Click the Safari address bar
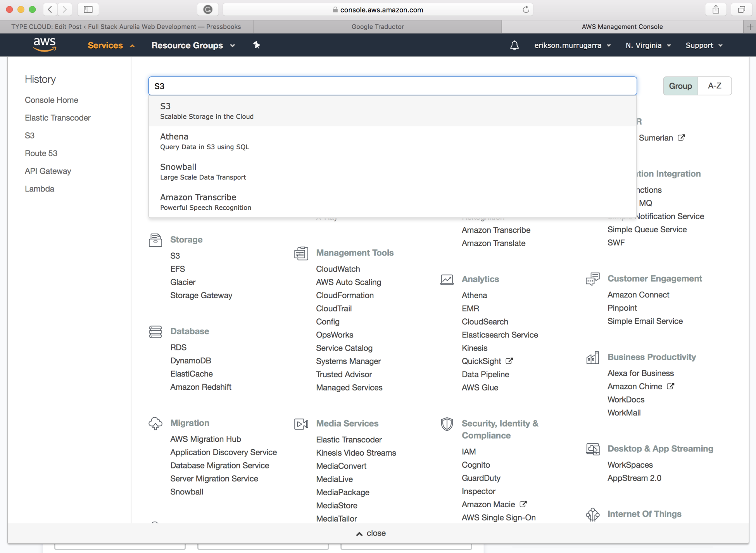This screenshot has width=756, height=553. pos(378,9)
